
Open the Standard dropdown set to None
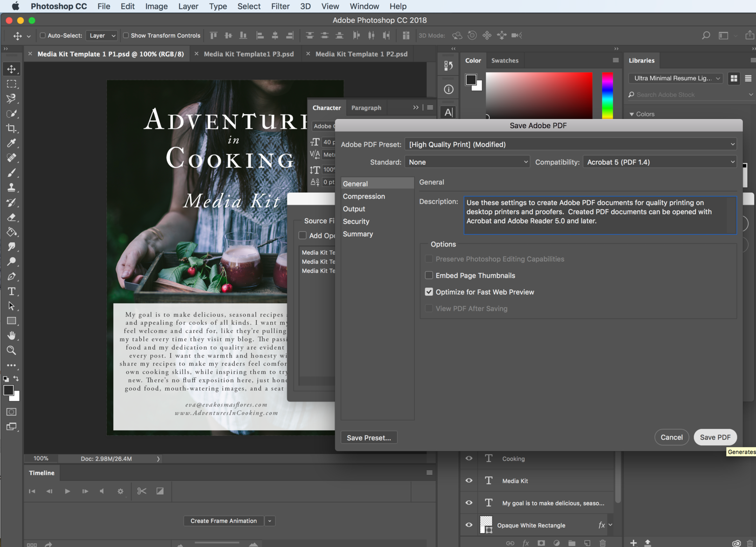pos(467,162)
